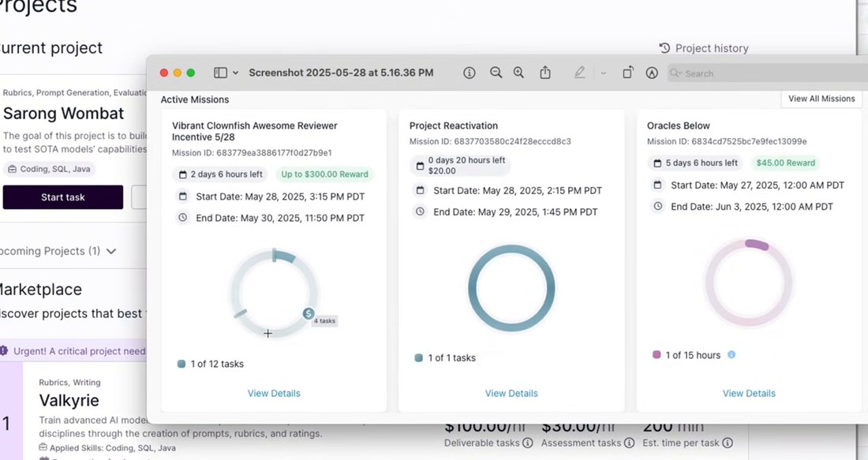This screenshot has width=868, height=460.
Task: Click the info icon next to Assessment tasks
Action: [x=630, y=443]
